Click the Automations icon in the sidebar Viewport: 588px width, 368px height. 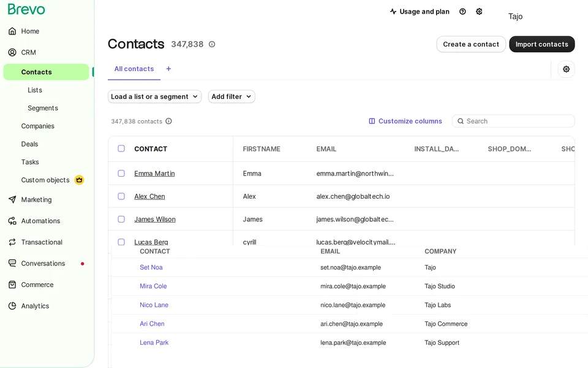(x=12, y=221)
